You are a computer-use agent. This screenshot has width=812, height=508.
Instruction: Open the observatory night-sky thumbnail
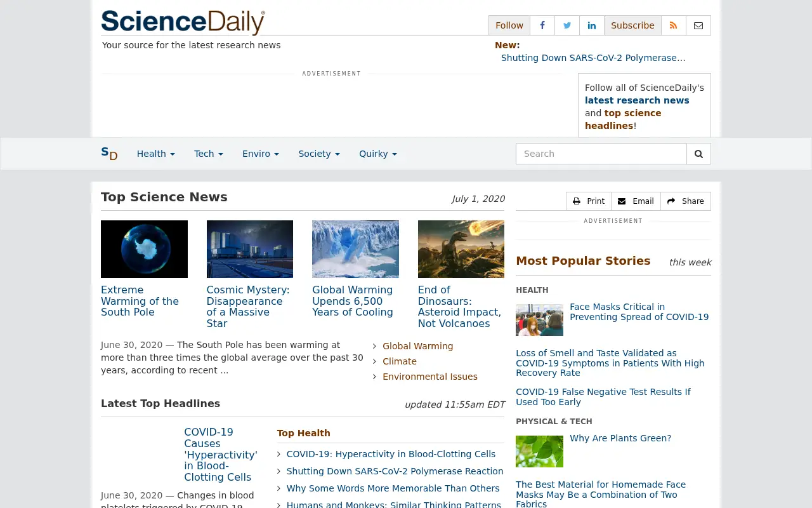[250, 249]
